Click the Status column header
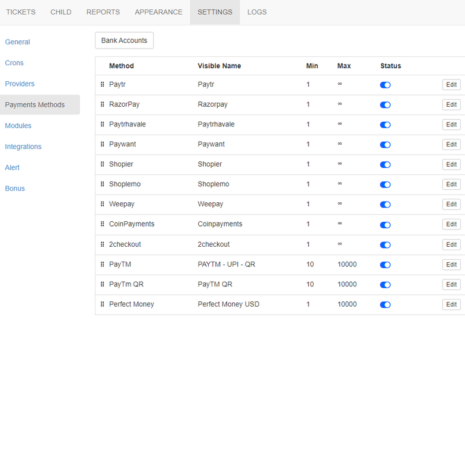 coord(391,66)
